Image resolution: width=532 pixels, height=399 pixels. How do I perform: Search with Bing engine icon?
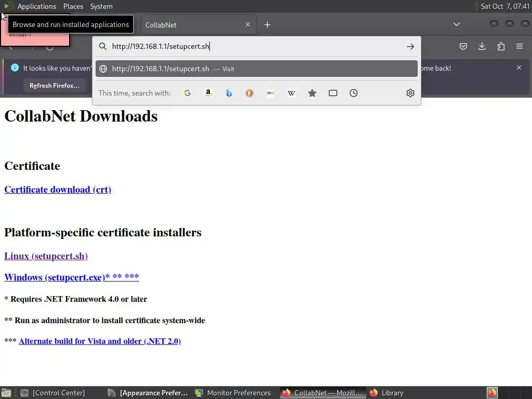click(229, 93)
